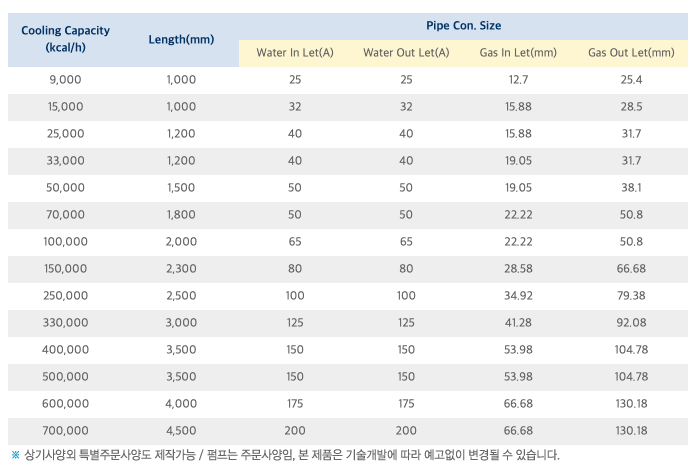Click the Pipe Con. Size header
This screenshot has width=699, height=467.
463,25
